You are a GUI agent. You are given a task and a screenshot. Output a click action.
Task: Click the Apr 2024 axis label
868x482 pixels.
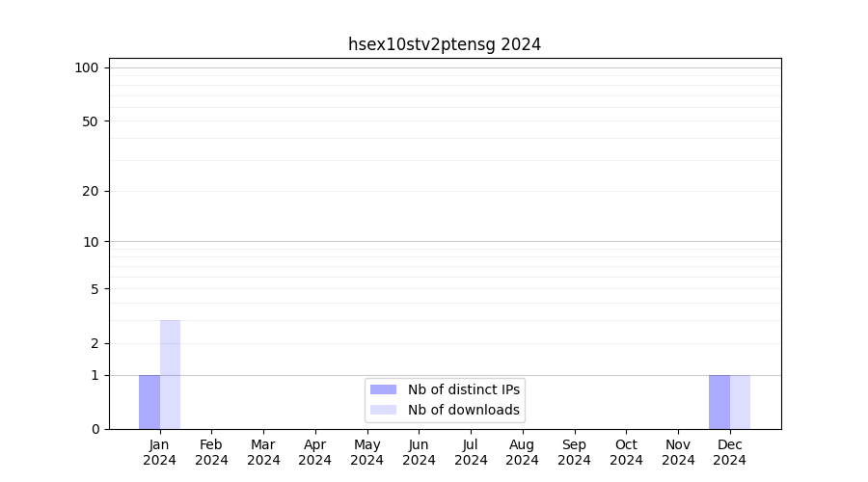coord(315,452)
